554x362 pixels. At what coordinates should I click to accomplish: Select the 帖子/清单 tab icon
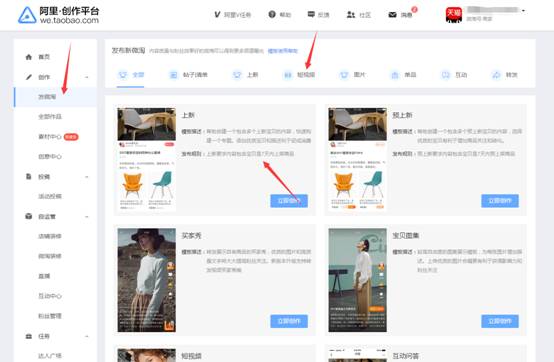[x=173, y=75]
